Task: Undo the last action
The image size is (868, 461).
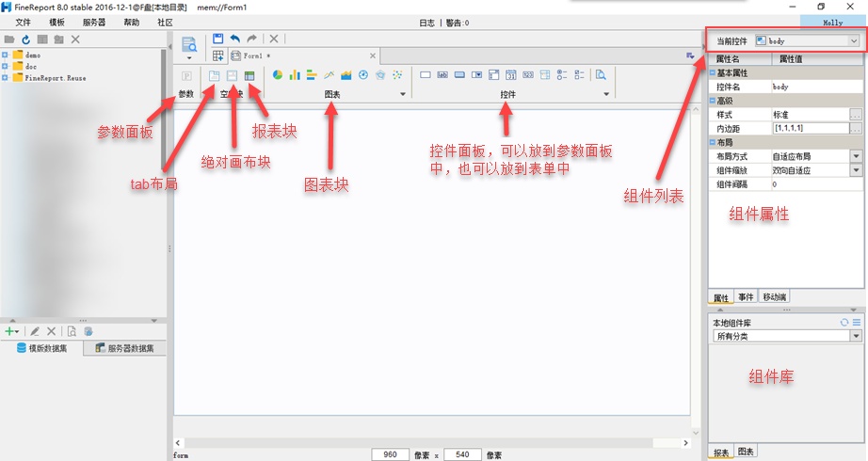Action: pos(235,39)
